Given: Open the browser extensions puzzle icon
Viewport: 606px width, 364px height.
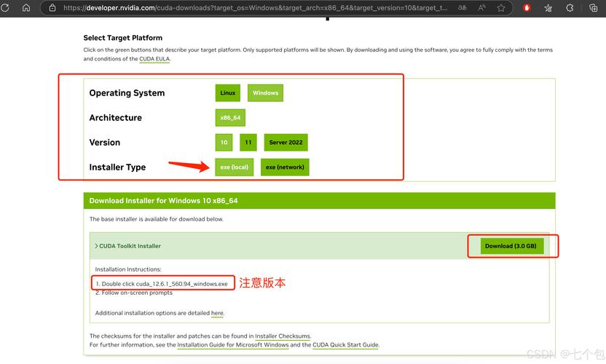Looking at the screenshot, I should coord(570,8).
